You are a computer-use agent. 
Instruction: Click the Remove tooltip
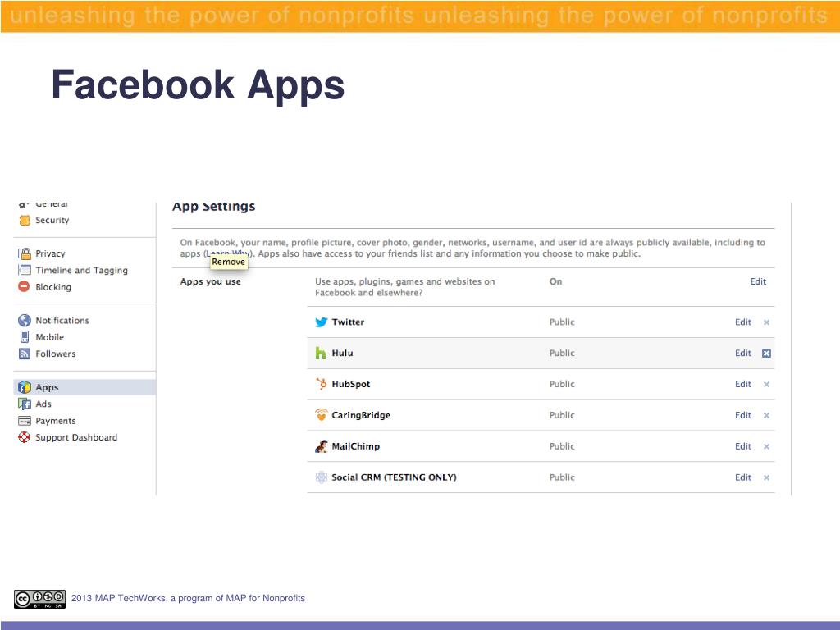(x=228, y=262)
